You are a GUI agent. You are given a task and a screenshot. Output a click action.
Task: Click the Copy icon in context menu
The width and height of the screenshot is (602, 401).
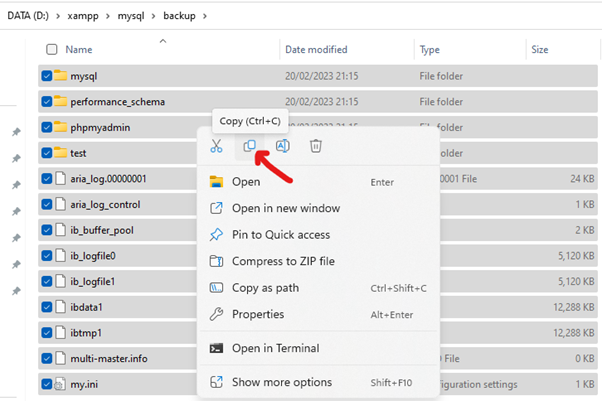pyautogui.click(x=249, y=146)
